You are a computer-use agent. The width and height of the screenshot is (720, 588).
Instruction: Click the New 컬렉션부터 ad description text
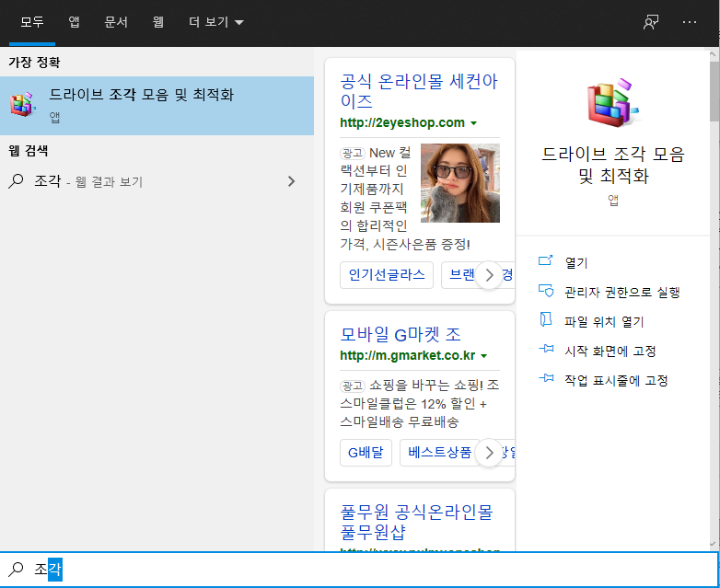(x=377, y=198)
